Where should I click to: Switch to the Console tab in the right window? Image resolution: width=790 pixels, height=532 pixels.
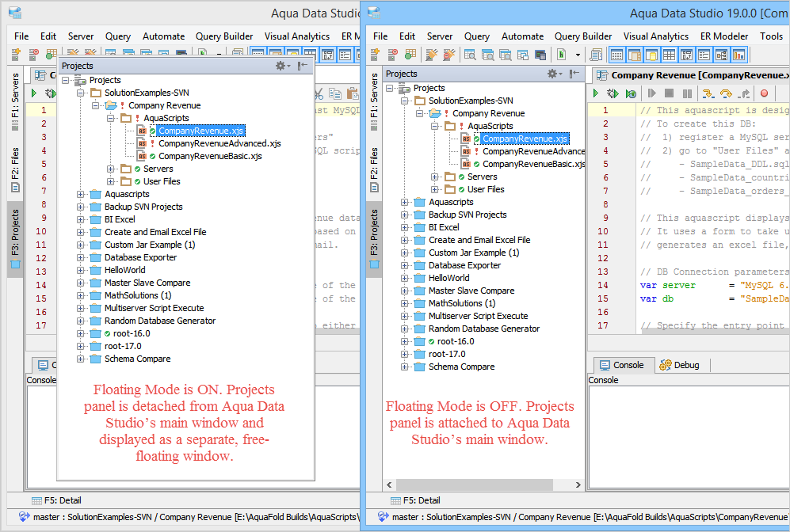tap(623, 365)
